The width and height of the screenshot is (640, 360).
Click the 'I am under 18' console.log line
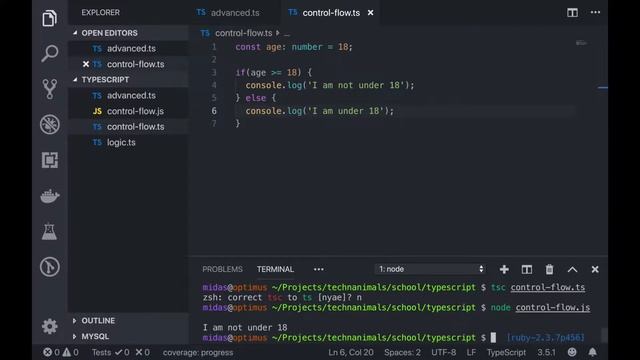320,111
